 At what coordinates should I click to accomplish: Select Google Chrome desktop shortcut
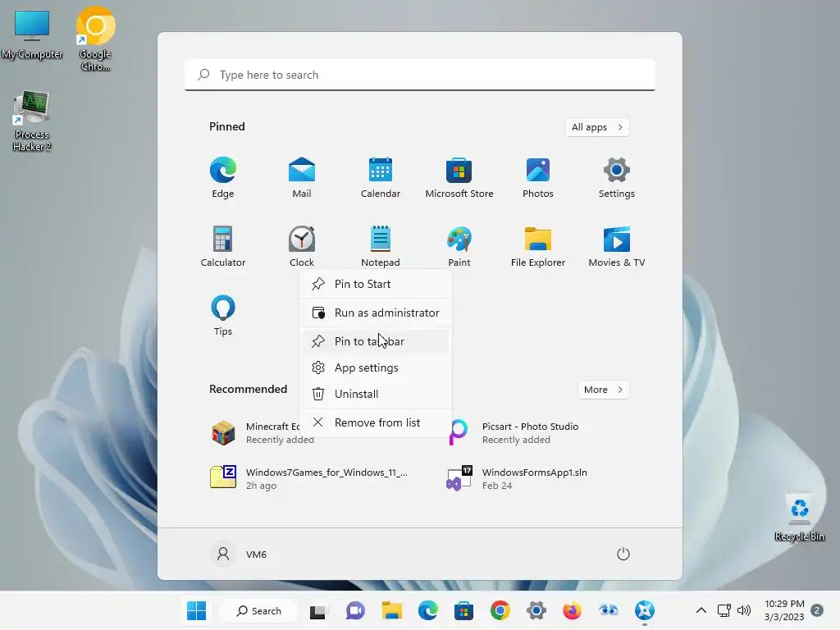pos(95,39)
